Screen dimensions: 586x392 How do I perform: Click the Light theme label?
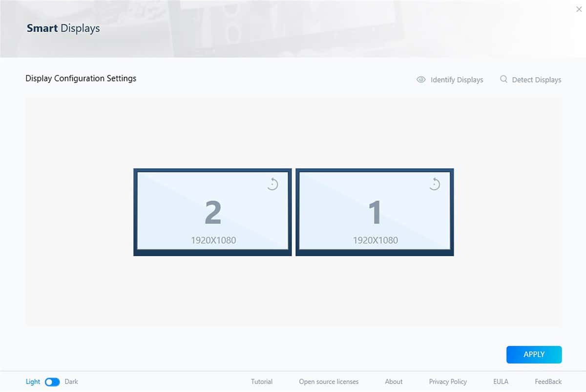[x=33, y=382]
